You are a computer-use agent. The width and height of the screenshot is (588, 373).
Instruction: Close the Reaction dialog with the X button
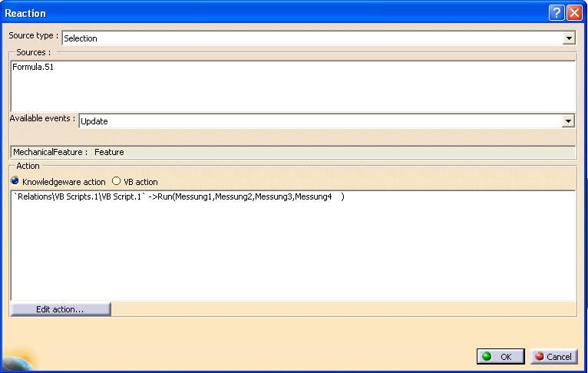pyautogui.click(x=574, y=13)
